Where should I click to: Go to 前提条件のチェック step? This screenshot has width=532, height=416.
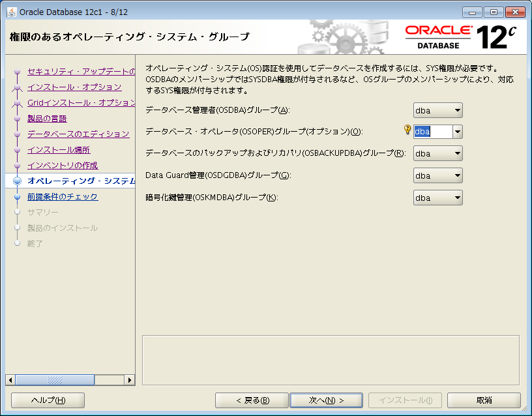(63, 196)
